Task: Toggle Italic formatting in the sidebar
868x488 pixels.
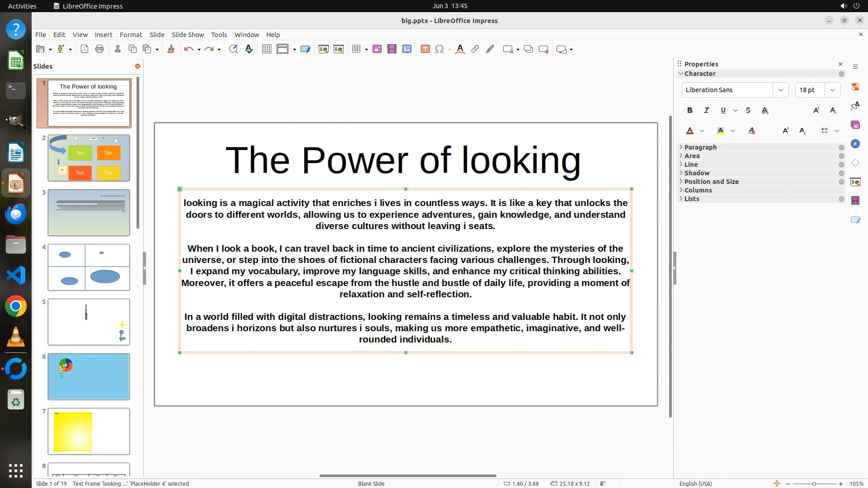Action: (706, 110)
